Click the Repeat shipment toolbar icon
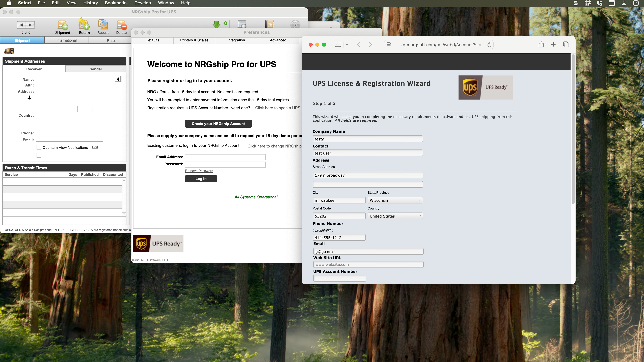 coord(103,25)
